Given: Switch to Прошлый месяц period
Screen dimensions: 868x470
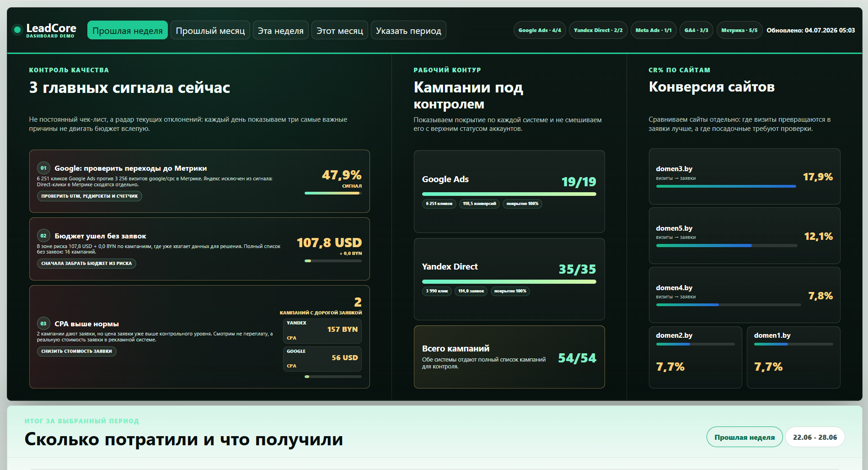Looking at the screenshot, I should click(210, 30).
